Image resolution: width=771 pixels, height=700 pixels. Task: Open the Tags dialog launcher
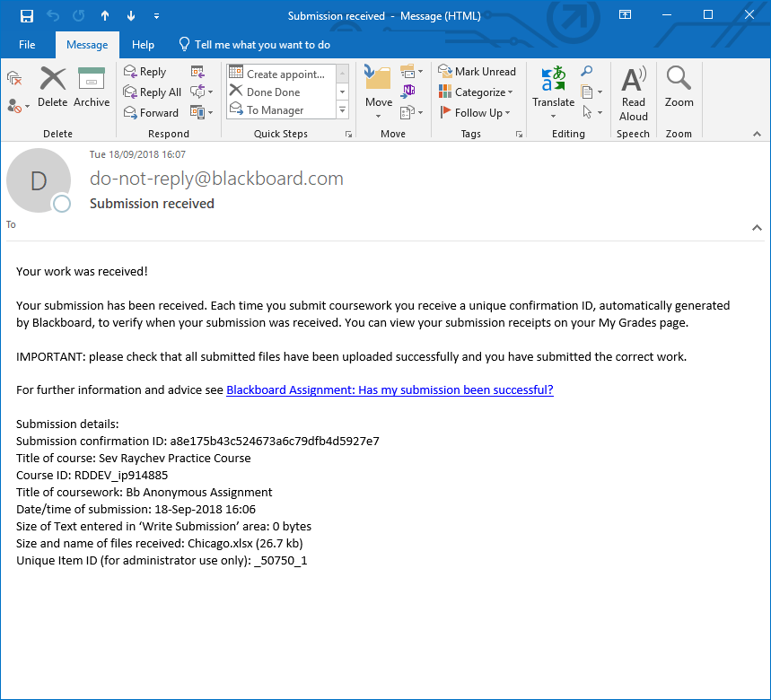pos(519,135)
